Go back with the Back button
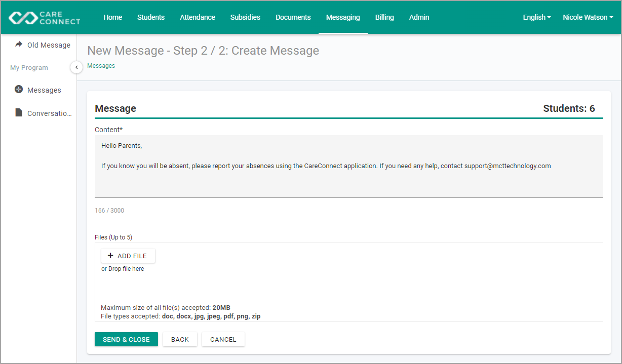 coord(180,339)
